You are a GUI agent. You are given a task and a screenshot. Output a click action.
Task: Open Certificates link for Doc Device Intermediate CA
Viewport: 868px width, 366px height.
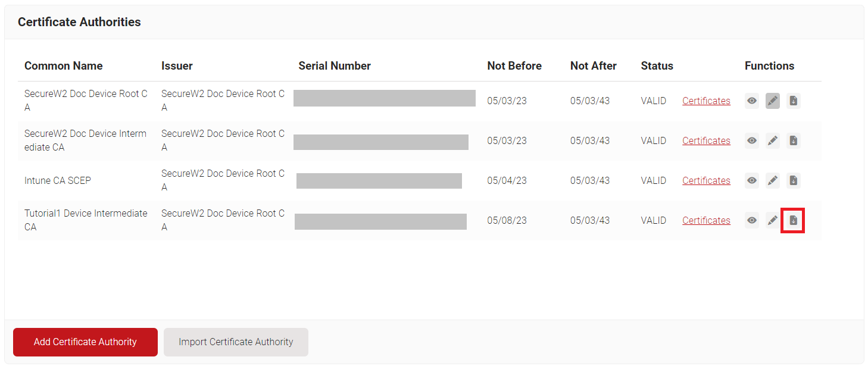tap(706, 141)
